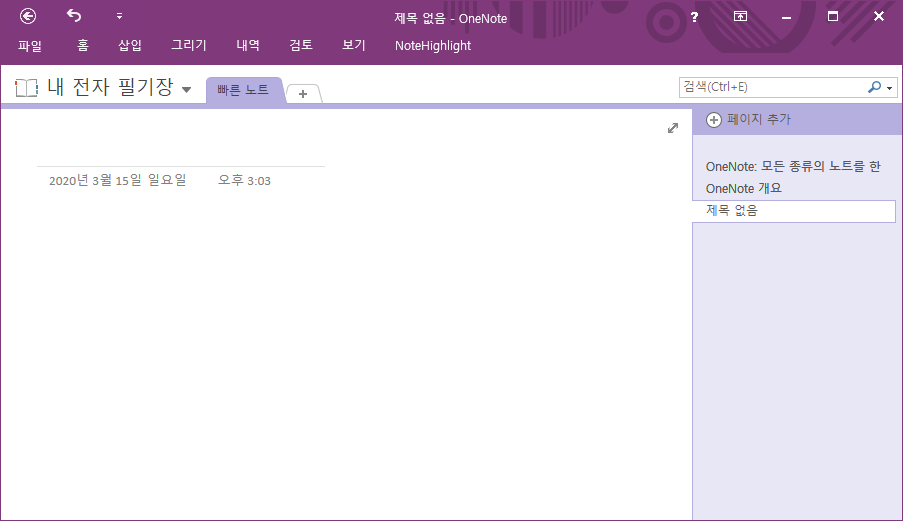Switch to the 그리기 ribbon tab
The width and height of the screenshot is (903, 521).
[x=189, y=45]
